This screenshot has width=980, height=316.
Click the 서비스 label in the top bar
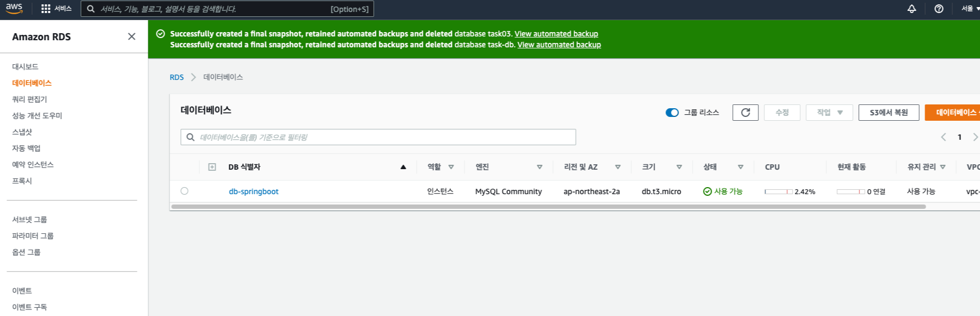click(63, 9)
